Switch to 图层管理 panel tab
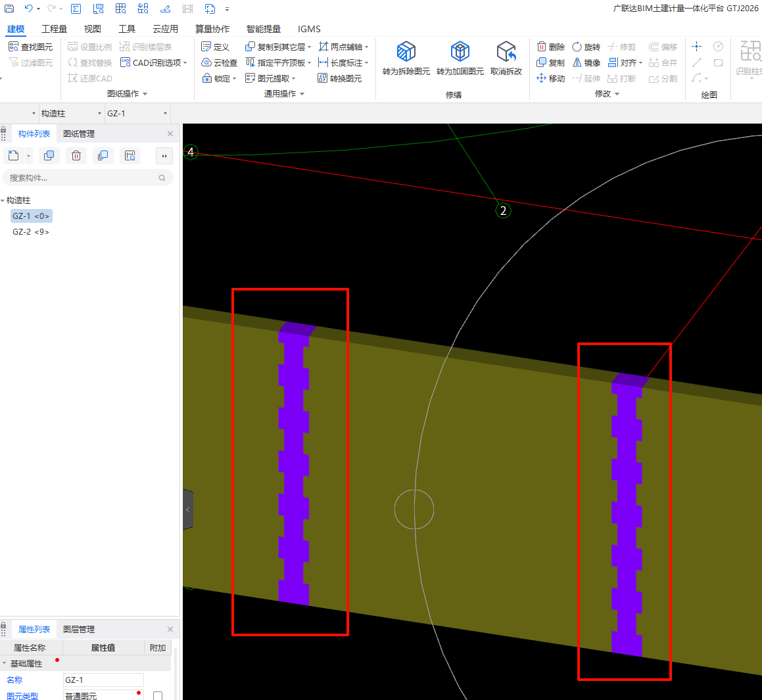This screenshot has width=762, height=700. click(x=79, y=629)
